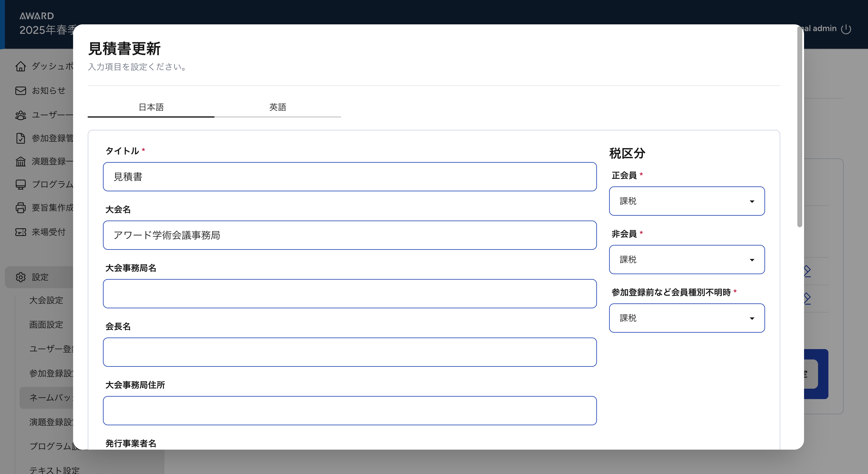Image resolution: width=868 pixels, height=474 pixels.
Task: Click the 画面設定 sidebar link
Action: pyautogui.click(x=46, y=325)
